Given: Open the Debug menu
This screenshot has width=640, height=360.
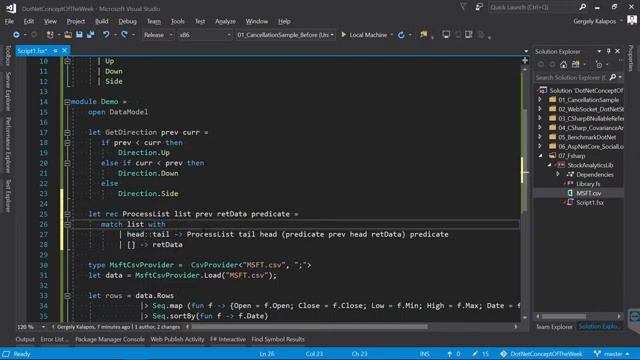Looking at the screenshot, I should click(x=127, y=21).
